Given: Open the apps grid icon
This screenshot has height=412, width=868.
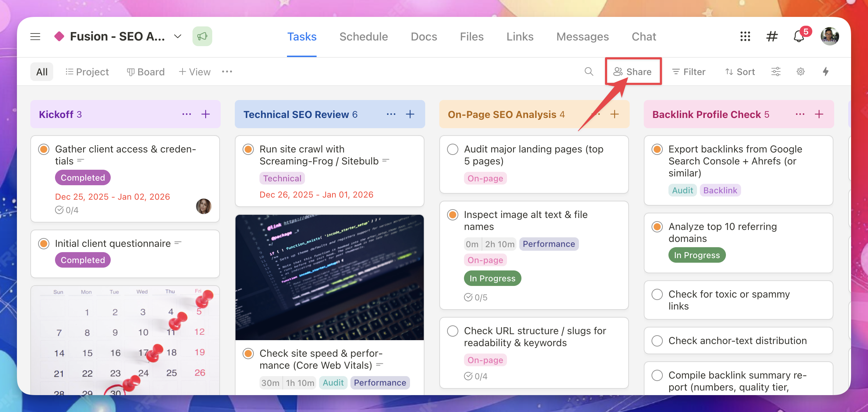Looking at the screenshot, I should (x=745, y=37).
